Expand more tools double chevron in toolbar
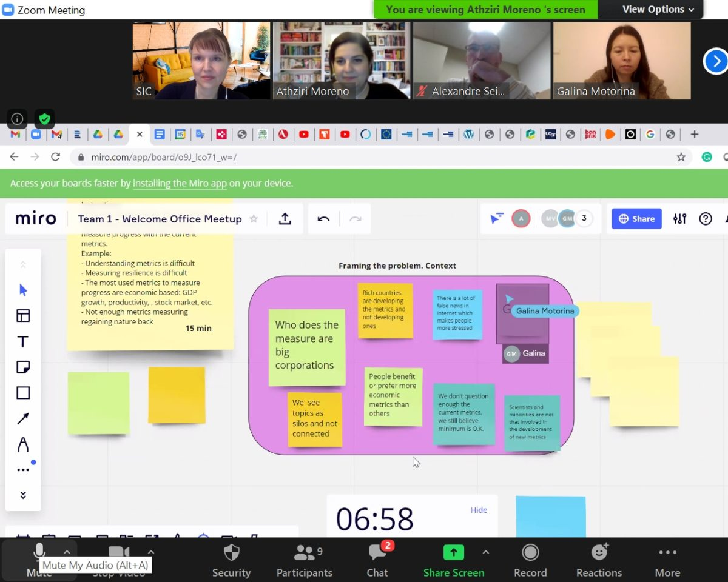 click(x=23, y=495)
